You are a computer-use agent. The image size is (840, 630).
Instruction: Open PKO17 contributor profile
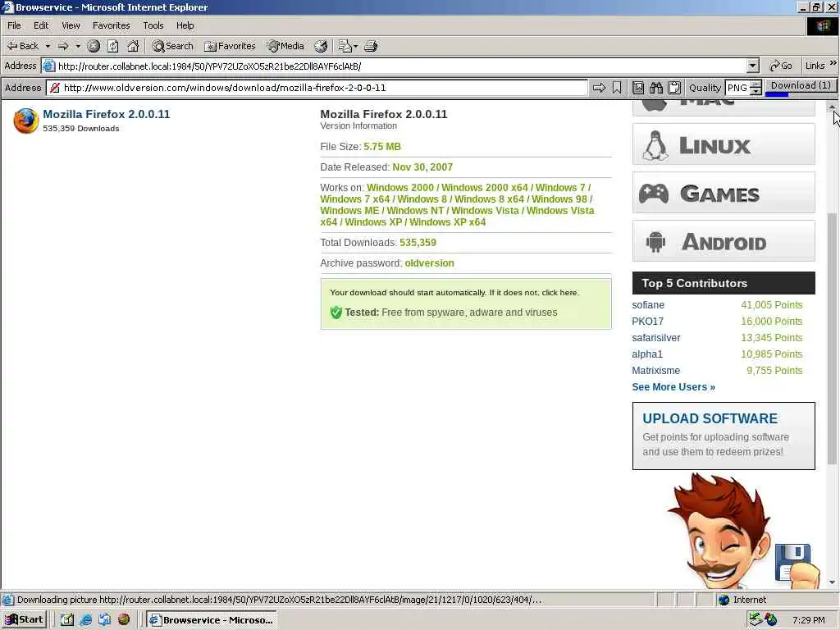(x=647, y=322)
